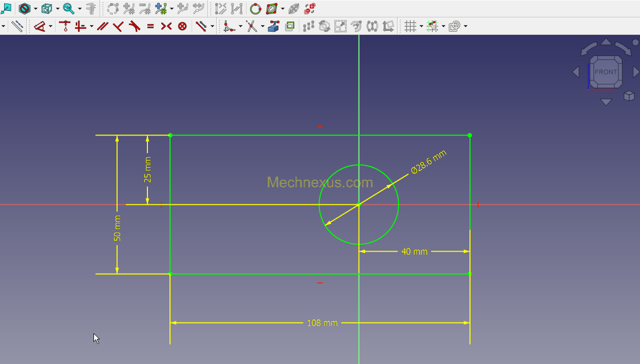The image size is (640, 364).
Task: Select the 50 mm dimension label
Action: (117, 228)
